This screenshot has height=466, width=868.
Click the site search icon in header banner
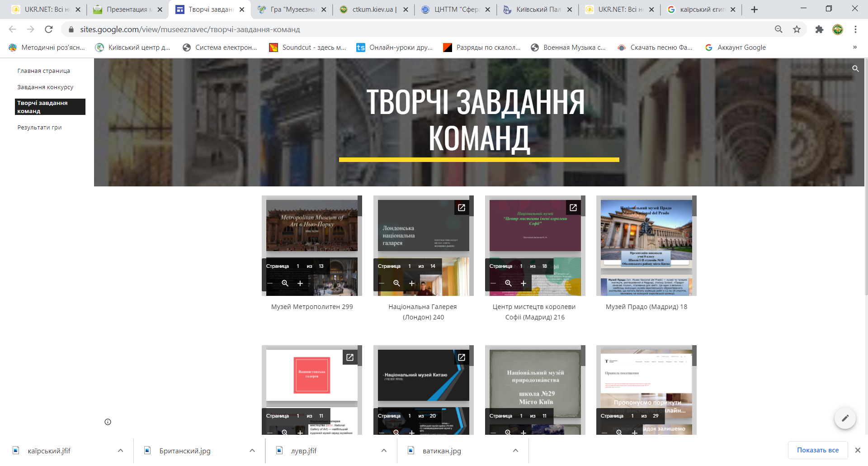(855, 69)
